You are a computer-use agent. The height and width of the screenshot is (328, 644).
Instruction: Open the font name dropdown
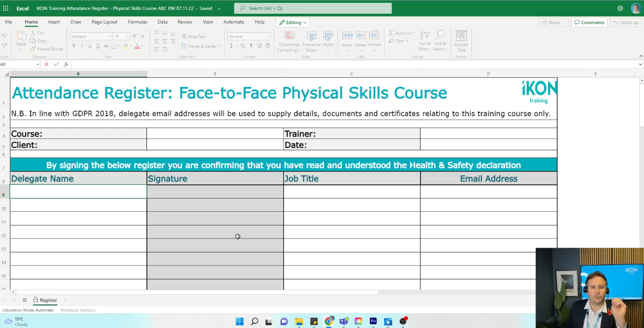click(x=91, y=36)
